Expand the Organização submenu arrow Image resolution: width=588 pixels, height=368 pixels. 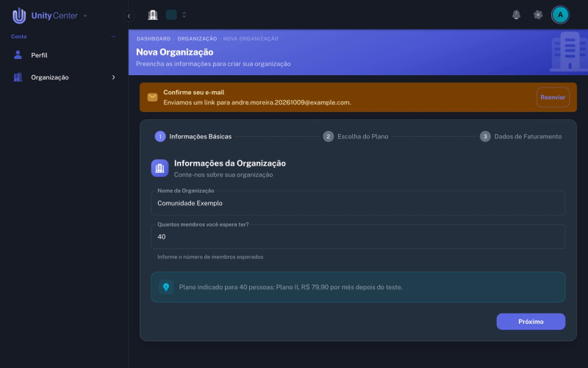coord(114,77)
